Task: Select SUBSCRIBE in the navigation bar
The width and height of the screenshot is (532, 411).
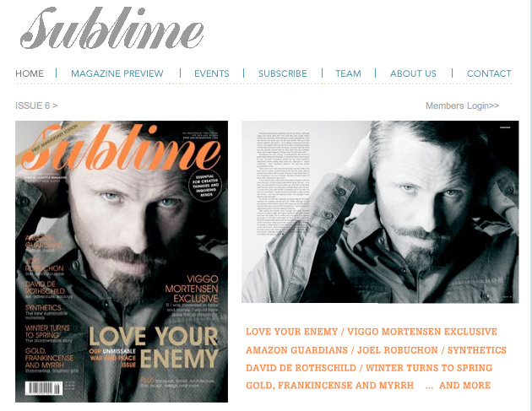Action: point(283,73)
